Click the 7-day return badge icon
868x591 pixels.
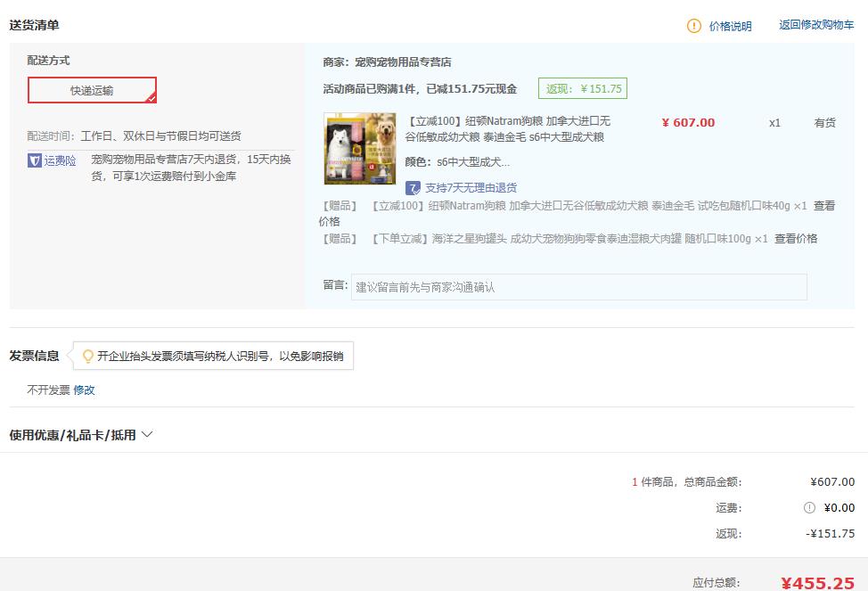[x=413, y=188]
